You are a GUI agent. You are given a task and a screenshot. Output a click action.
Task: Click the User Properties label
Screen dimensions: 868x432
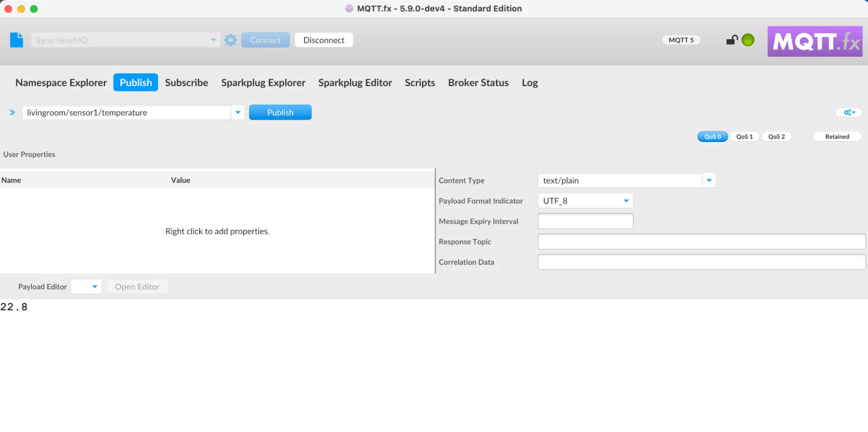point(29,154)
